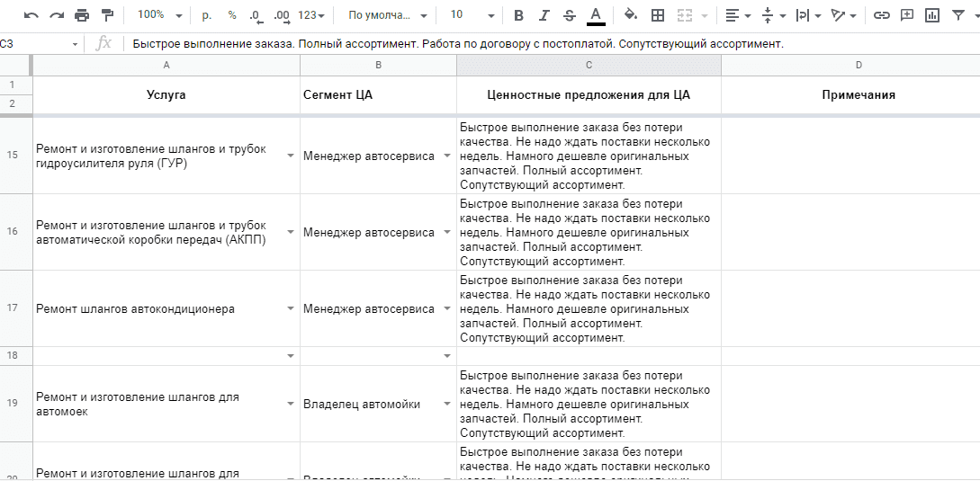Click the percent format button
980x481 pixels.
(232, 15)
